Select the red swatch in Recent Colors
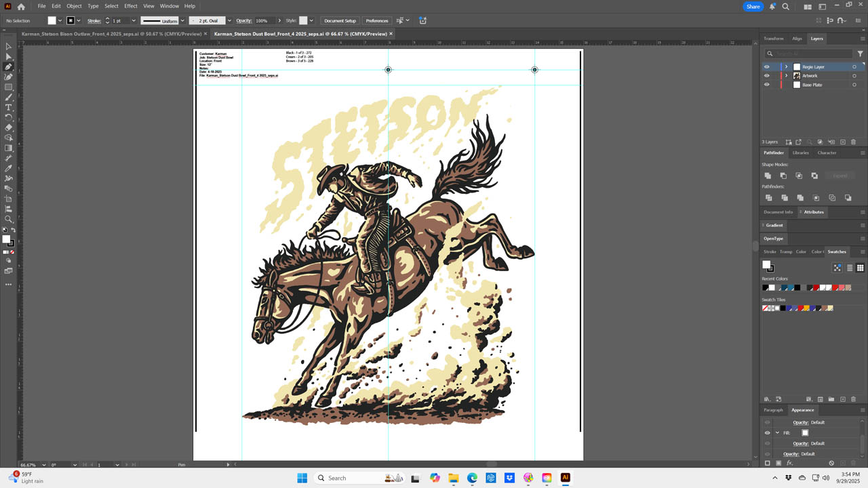 816,288
